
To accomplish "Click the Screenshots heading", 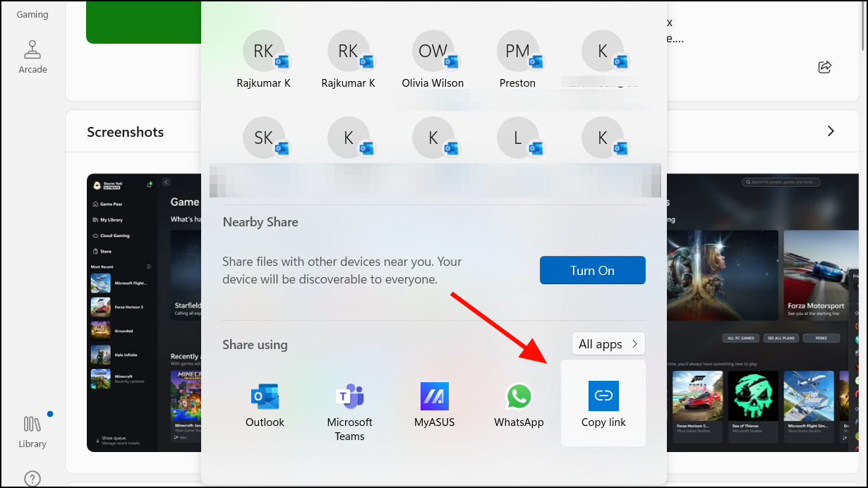I will (126, 132).
